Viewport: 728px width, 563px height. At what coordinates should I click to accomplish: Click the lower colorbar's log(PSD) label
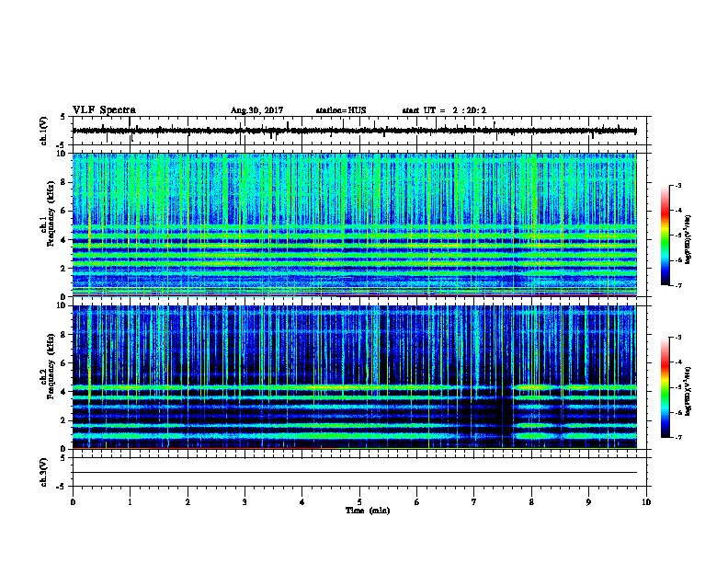(x=688, y=391)
